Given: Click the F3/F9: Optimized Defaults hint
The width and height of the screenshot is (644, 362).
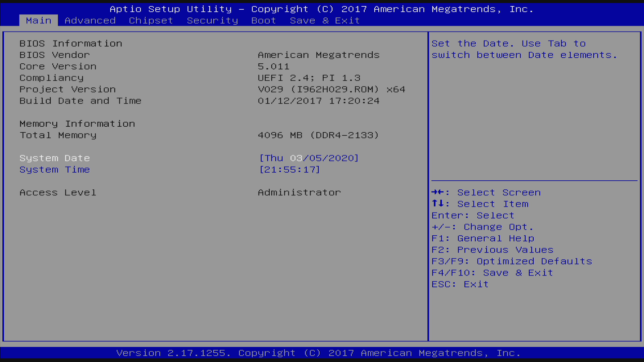Looking at the screenshot, I should tap(512, 261).
